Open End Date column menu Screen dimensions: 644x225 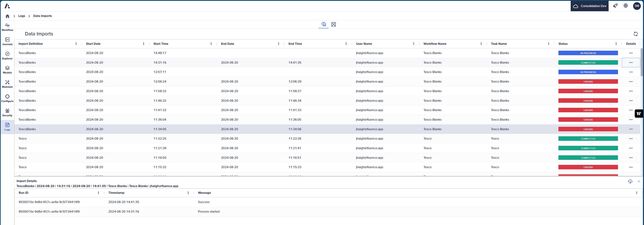click(x=279, y=44)
